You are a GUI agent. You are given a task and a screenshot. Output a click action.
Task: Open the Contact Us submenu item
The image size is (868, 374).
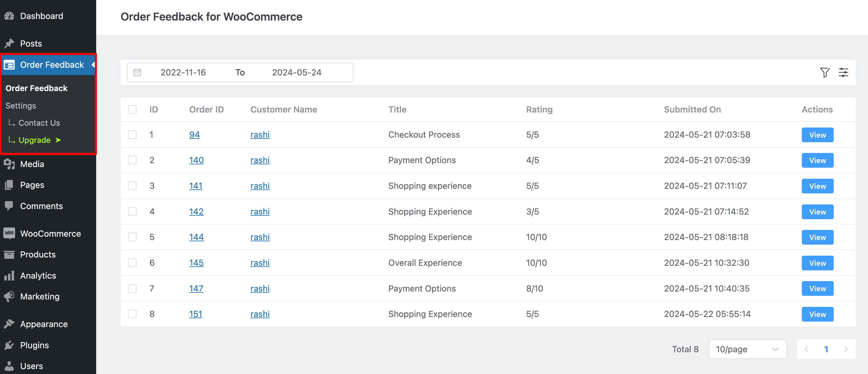pos(39,123)
